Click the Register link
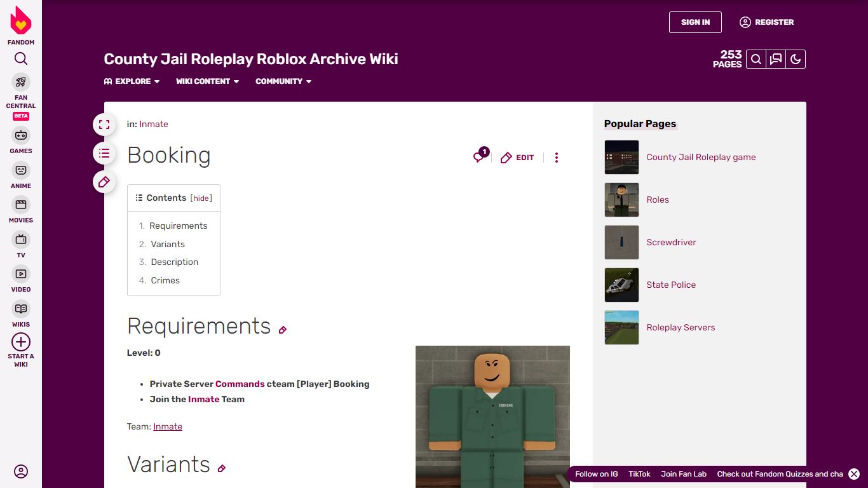Image resolution: width=868 pixels, height=488 pixels. coord(766,22)
